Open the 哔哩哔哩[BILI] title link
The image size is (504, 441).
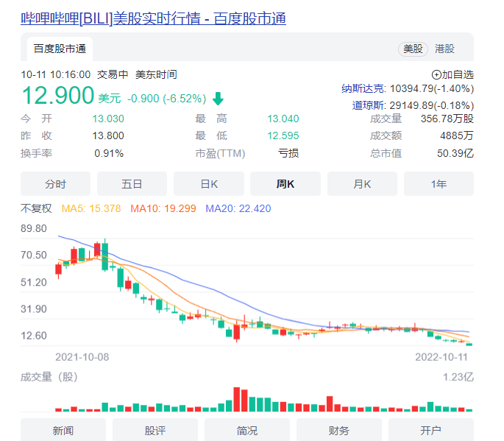[153, 17]
